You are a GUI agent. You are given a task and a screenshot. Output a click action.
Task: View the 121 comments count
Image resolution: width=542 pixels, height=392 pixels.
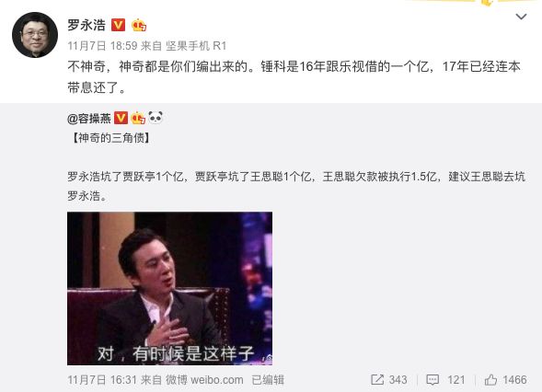pyautogui.click(x=456, y=380)
